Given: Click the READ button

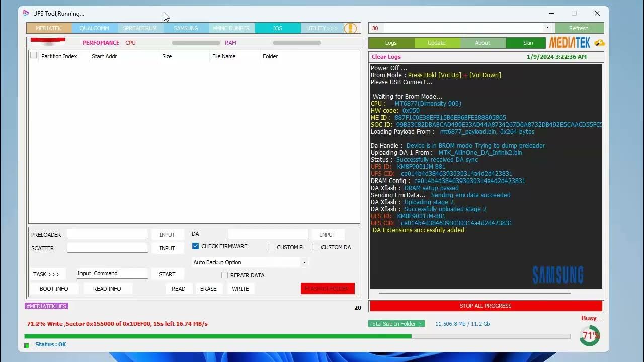Looking at the screenshot, I should pos(178,289).
